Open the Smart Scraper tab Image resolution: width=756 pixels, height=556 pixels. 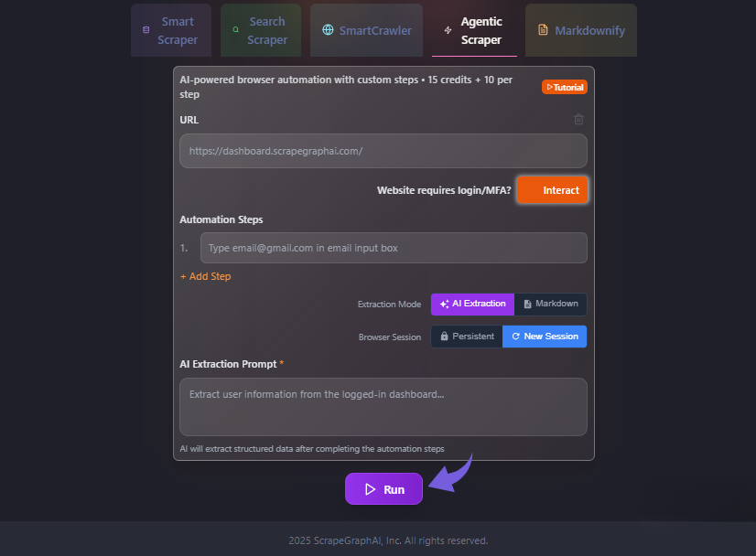coord(171,30)
